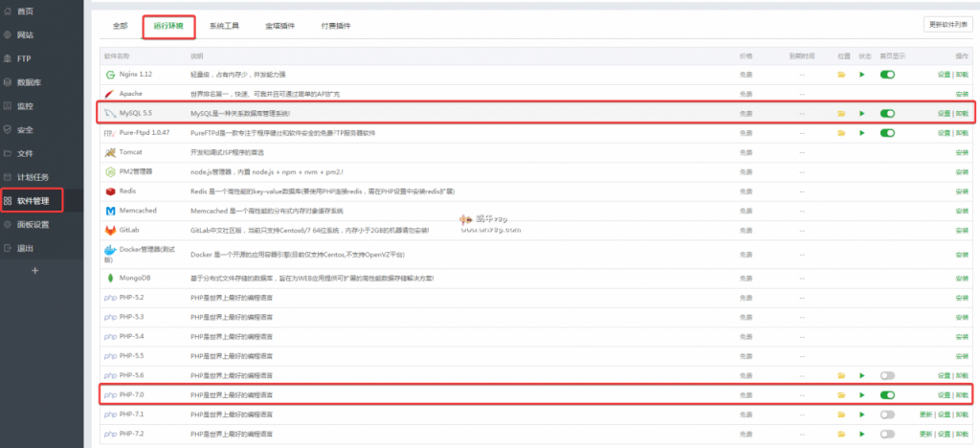Click the MongoDB green leaf logo icon
Viewport: 980px width, 448px height.
pyautogui.click(x=110, y=278)
